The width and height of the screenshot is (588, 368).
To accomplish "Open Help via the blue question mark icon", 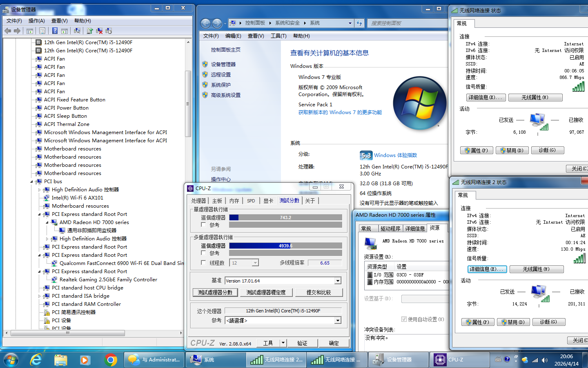I will click(55, 31).
